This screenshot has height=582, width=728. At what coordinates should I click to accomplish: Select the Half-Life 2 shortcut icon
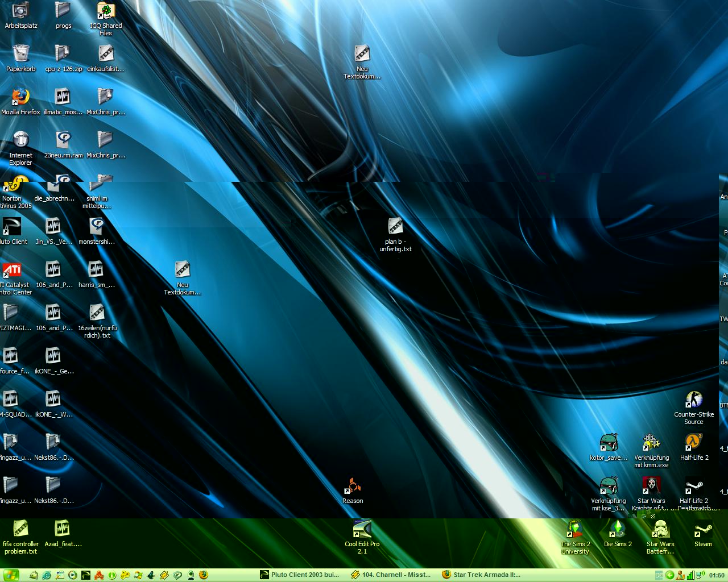(694, 443)
